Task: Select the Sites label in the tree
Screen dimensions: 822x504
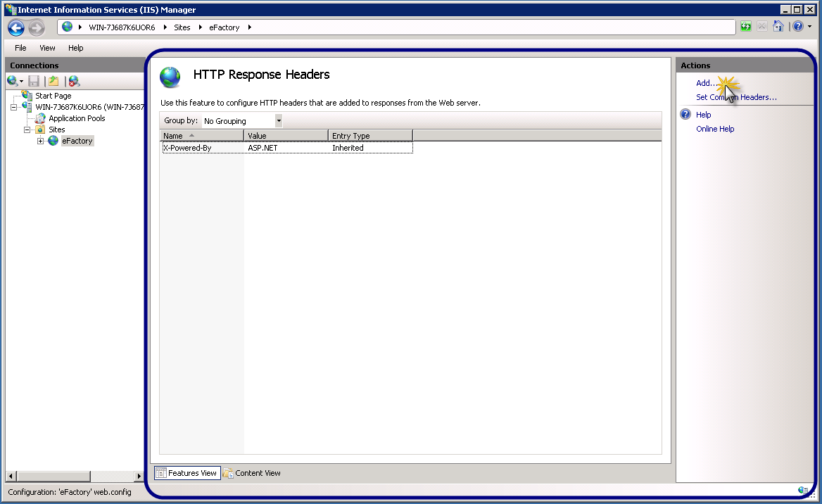Action: pos(56,130)
